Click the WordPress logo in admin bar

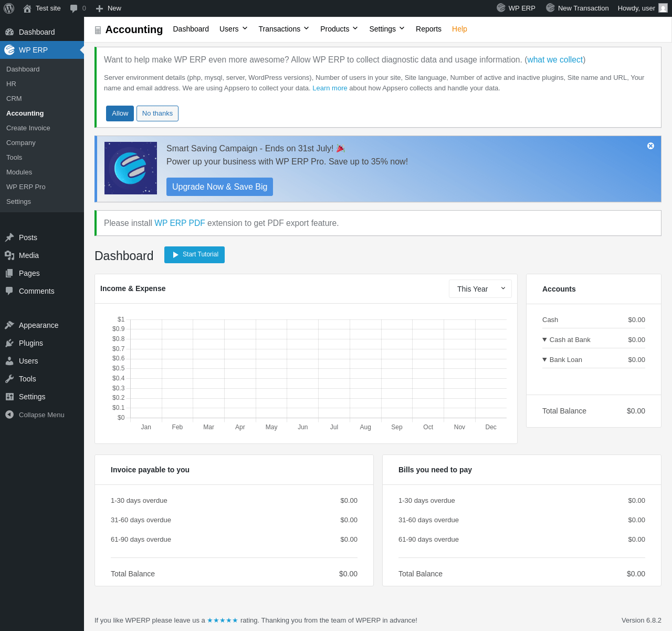click(9, 8)
